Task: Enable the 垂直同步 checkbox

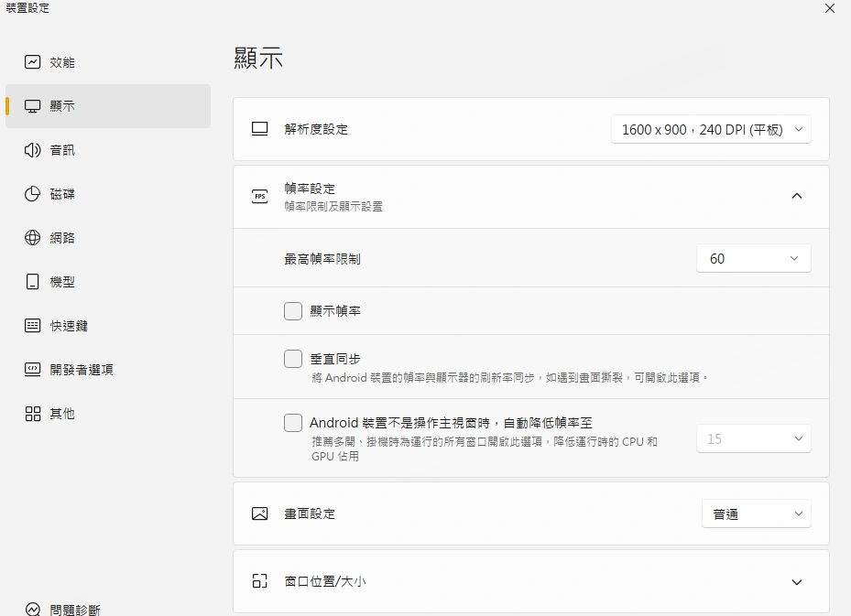Action: [293, 359]
